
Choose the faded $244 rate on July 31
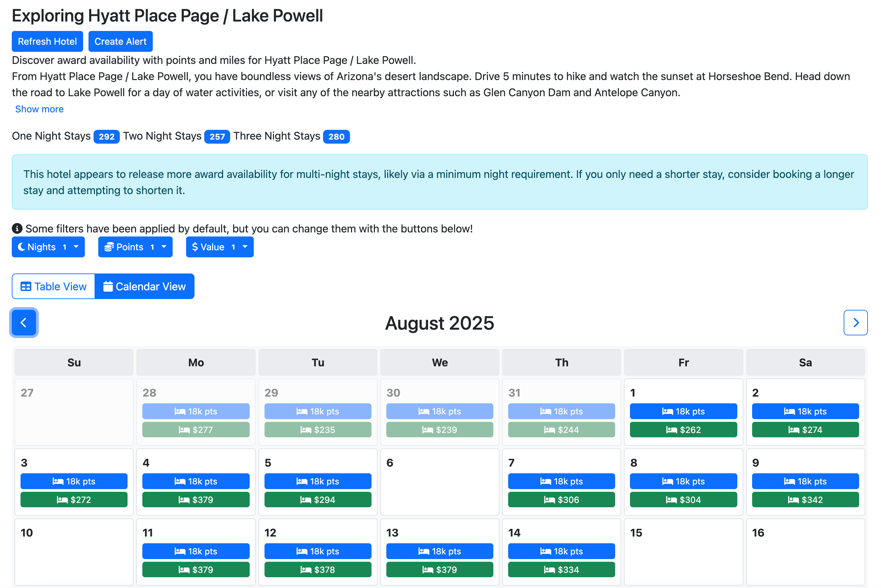(x=561, y=430)
